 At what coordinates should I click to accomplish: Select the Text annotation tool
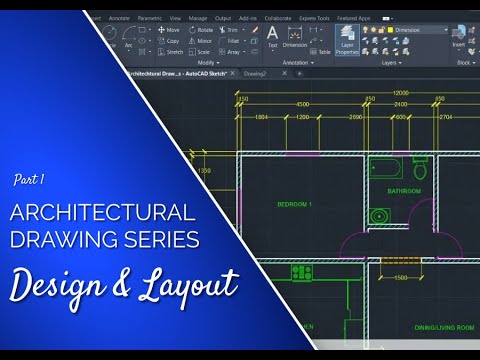tap(272, 37)
